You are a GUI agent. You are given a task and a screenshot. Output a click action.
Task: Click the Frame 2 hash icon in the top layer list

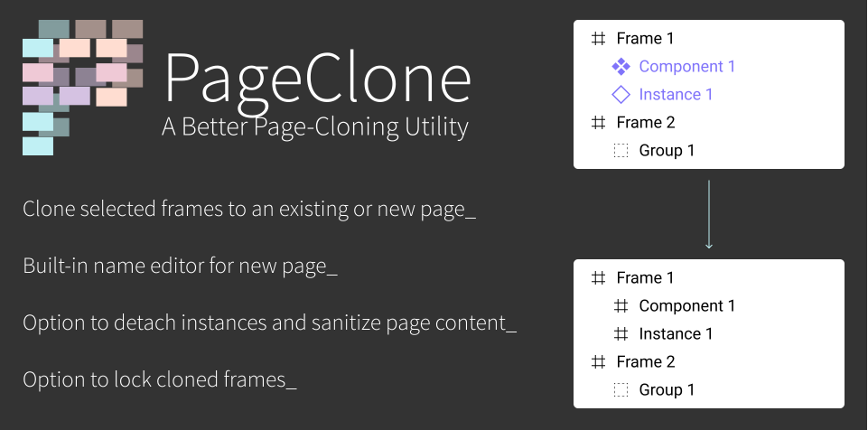pyautogui.click(x=599, y=122)
